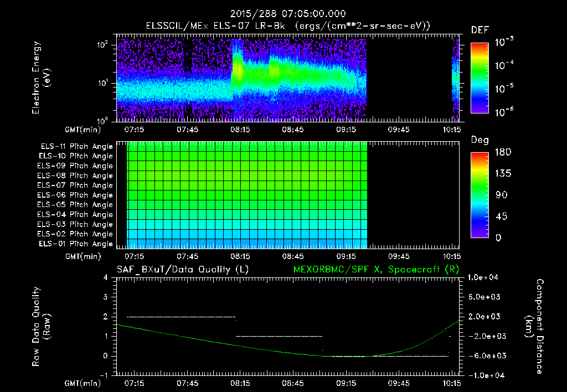Viewport: 567px width, 392px height.
Task: Select the ELS-01 Pitch Angle row label
Action: pyautogui.click(x=76, y=244)
